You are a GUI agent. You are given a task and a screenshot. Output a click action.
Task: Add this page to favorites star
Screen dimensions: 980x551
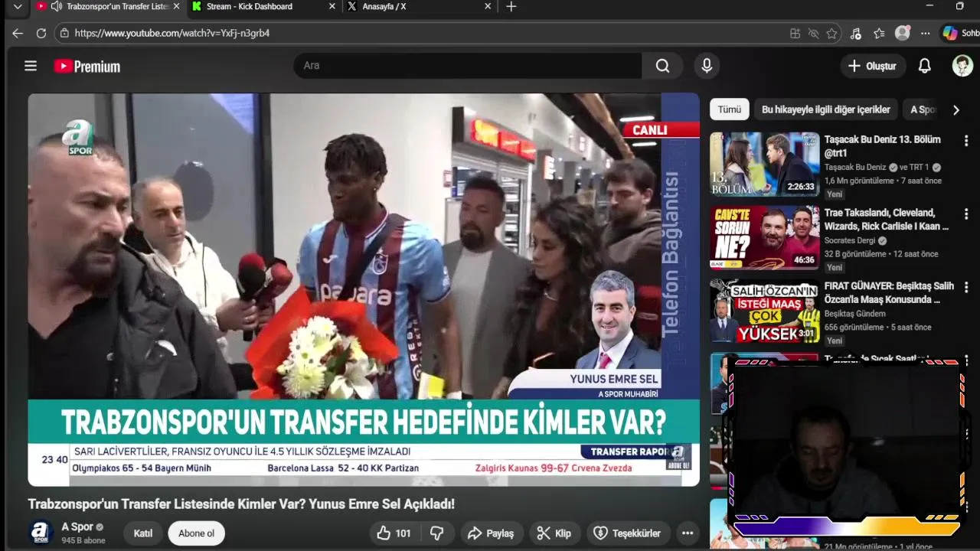coord(831,34)
